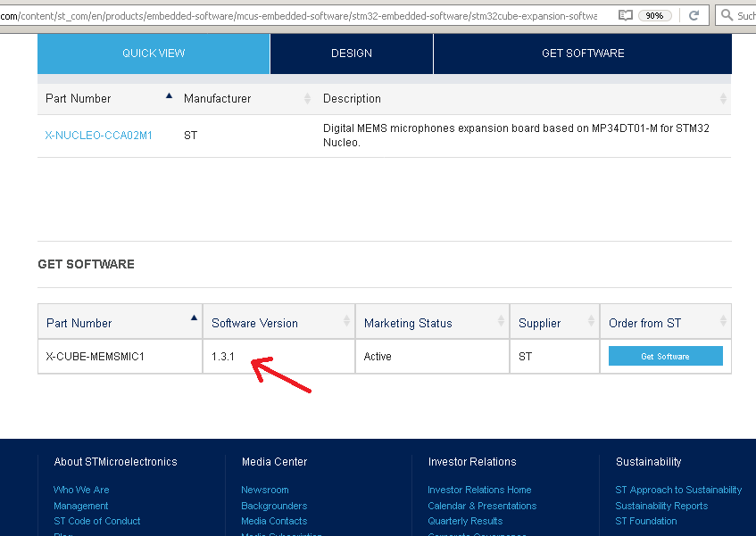Open the GET SOFTWARE tab

pyautogui.click(x=583, y=54)
